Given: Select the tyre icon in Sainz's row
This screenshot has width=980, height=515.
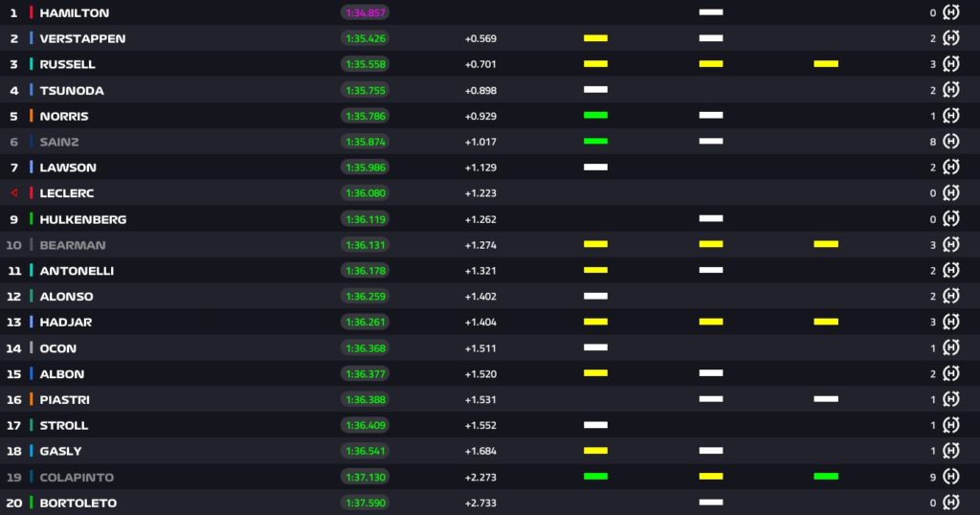Looking at the screenshot, I should 950,142.
